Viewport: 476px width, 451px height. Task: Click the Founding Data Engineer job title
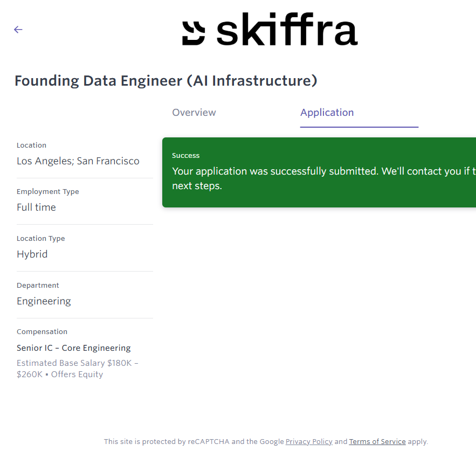click(x=165, y=81)
